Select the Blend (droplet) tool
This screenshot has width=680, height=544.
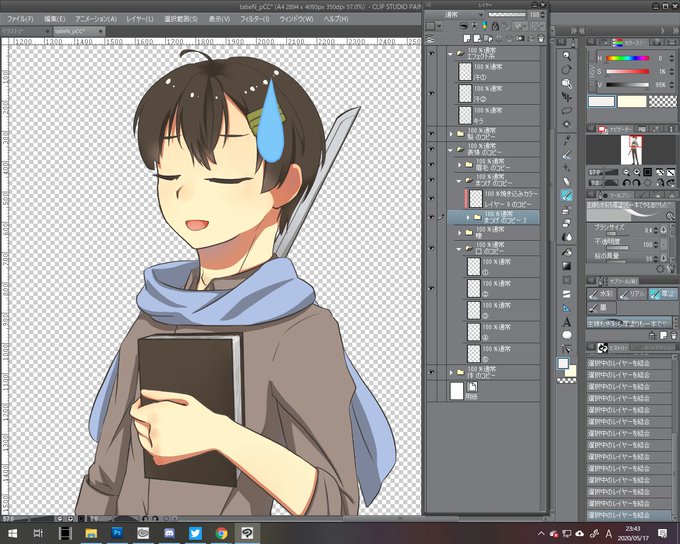[x=567, y=237]
